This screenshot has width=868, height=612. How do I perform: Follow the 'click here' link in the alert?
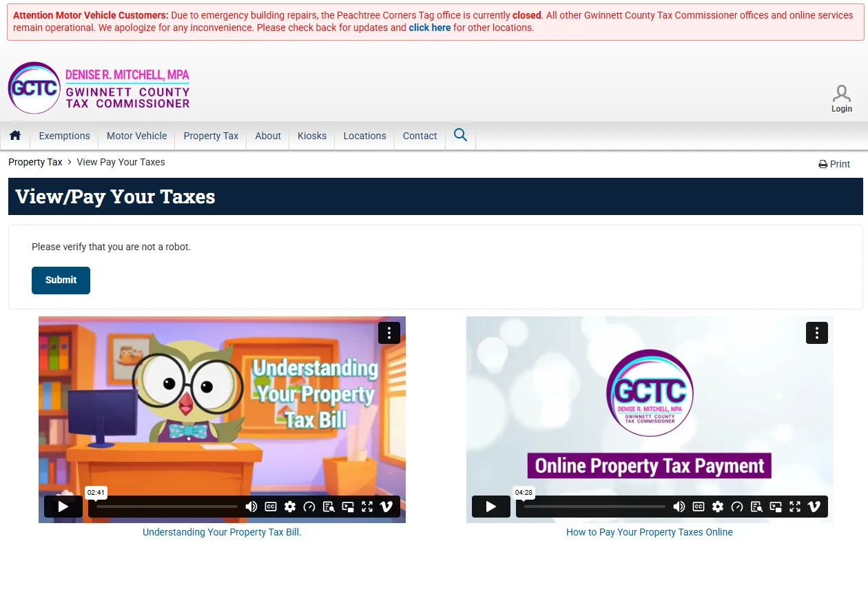tap(430, 28)
